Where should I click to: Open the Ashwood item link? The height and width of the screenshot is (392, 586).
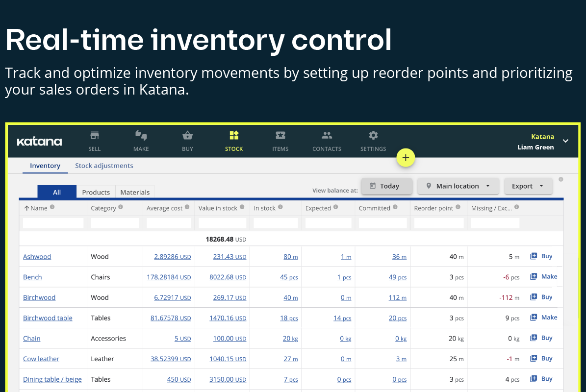[37, 256]
